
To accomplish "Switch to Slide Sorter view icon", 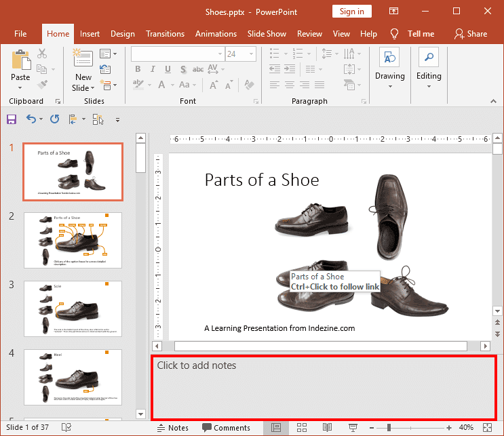I will pyautogui.click(x=301, y=427).
